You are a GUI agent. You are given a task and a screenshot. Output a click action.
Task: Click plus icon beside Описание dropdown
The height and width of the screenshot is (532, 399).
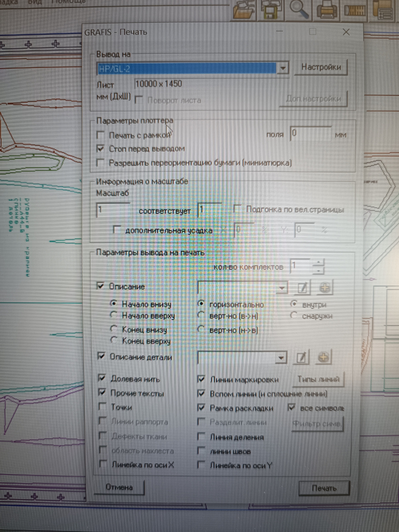point(325,287)
